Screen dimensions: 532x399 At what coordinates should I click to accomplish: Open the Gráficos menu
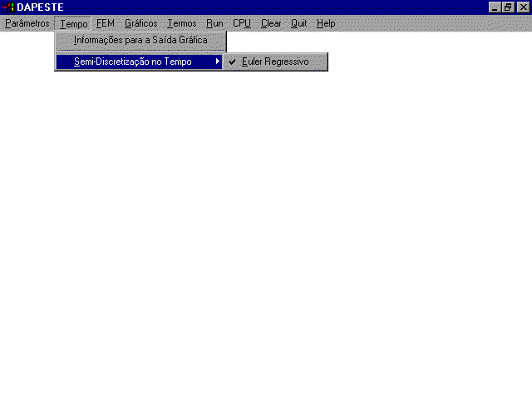pos(140,23)
